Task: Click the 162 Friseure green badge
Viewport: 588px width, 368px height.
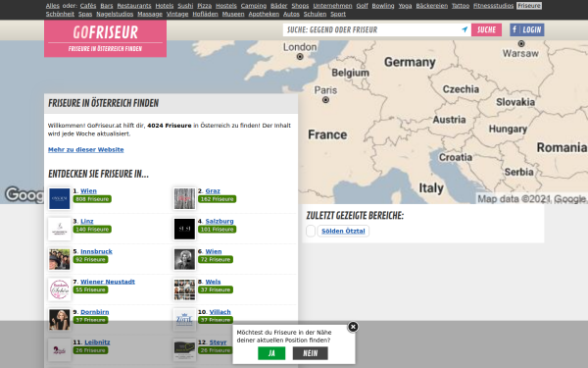Action: click(x=218, y=199)
